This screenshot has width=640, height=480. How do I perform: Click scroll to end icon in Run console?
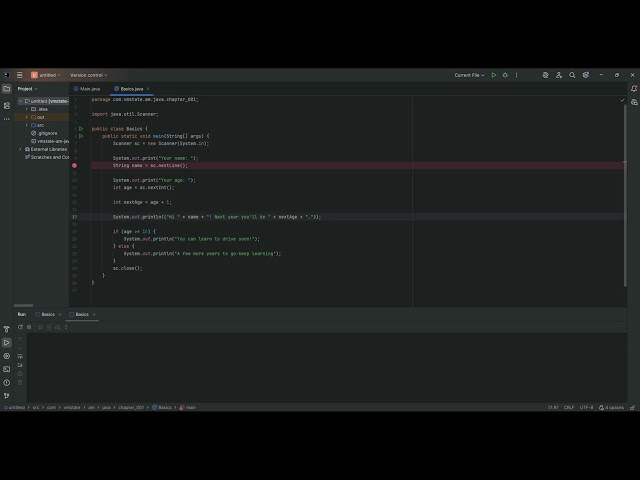(20, 365)
